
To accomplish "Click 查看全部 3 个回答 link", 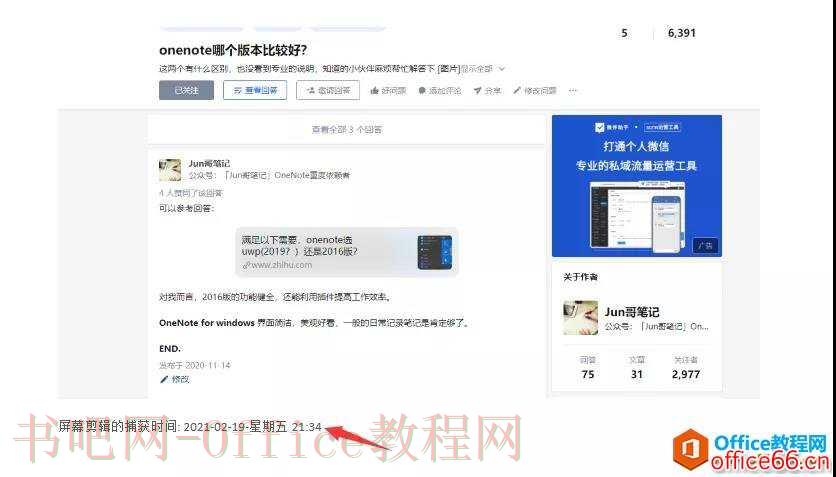I will [x=347, y=130].
